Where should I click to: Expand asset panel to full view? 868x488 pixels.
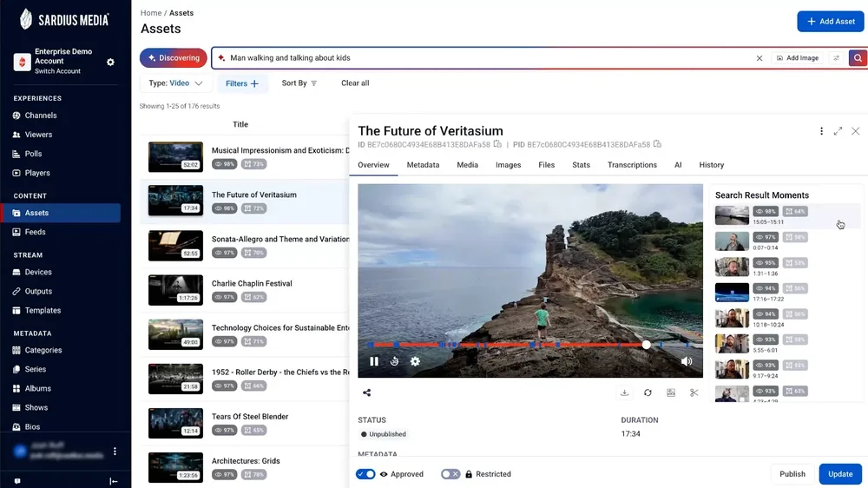(838, 131)
